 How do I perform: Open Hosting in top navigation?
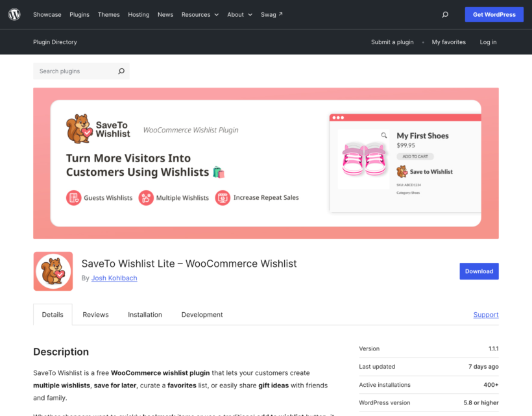138,14
